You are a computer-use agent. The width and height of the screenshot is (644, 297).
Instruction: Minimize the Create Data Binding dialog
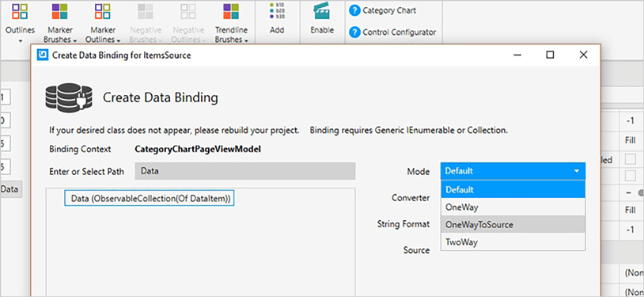click(517, 55)
